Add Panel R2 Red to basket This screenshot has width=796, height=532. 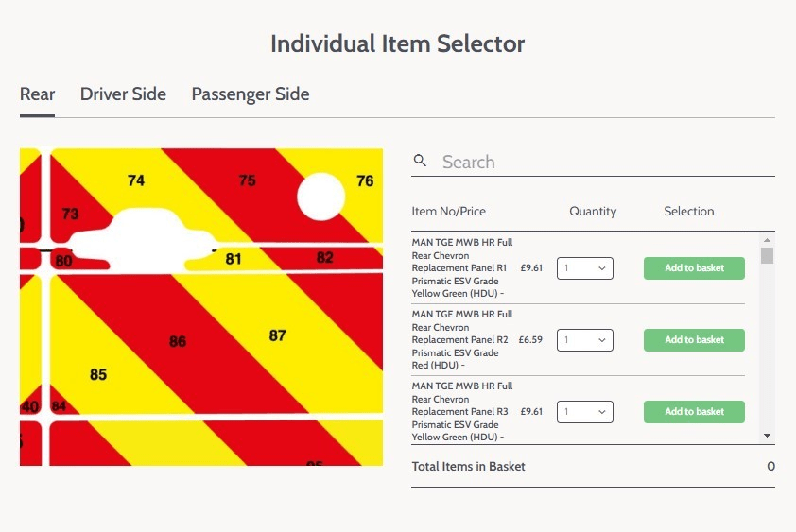(694, 340)
